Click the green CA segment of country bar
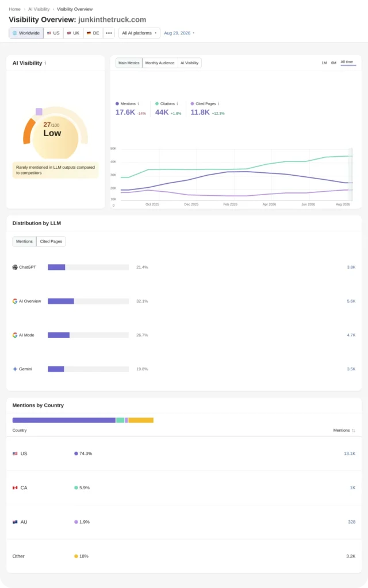 point(120,420)
